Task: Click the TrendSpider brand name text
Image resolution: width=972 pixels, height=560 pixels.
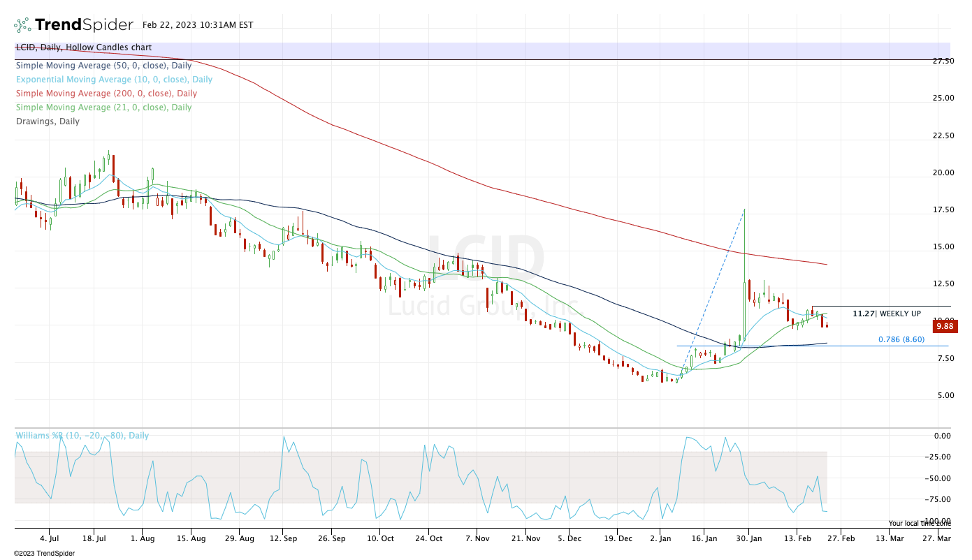Action: [84, 25]
